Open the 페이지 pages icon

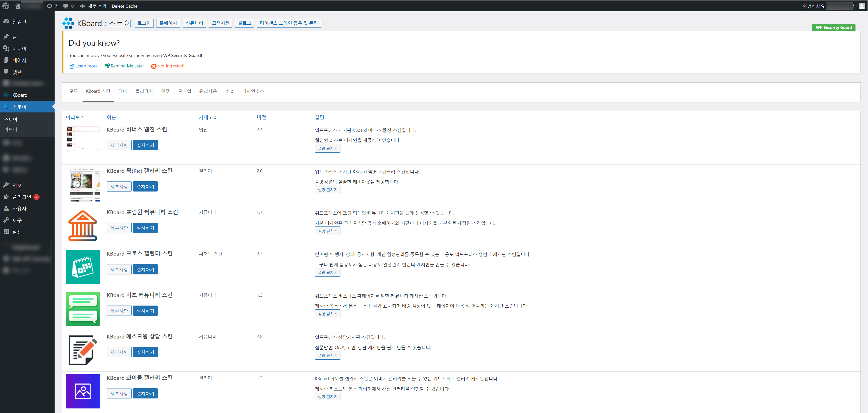(6, 60)
